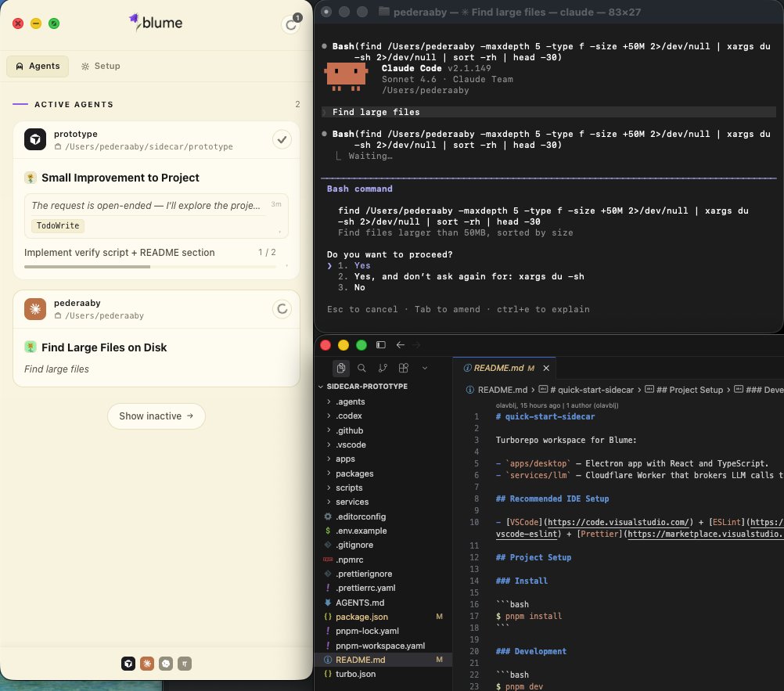Open pnpm-lock.yaml in explorer
The width and height of the screenshot is (784, 691).
(x=367, y=631)
